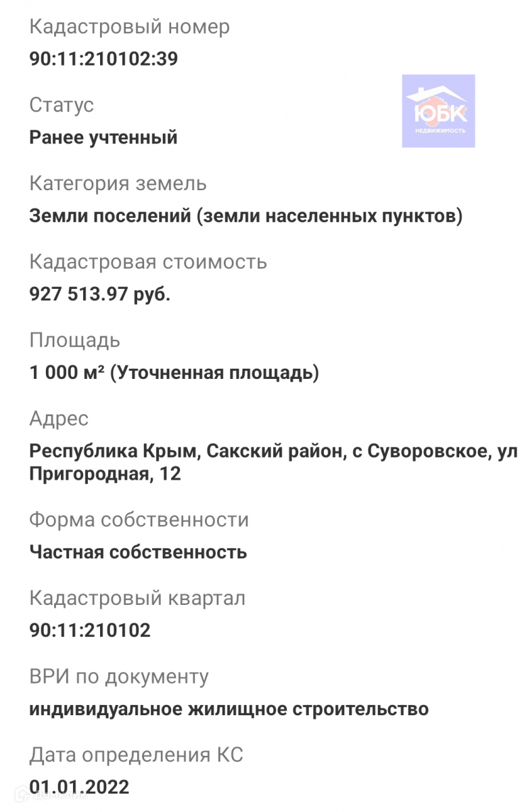Click the ВРИ по документу label
The width and height of the screenshot is (522, 812).
click(x=119, y=677)
